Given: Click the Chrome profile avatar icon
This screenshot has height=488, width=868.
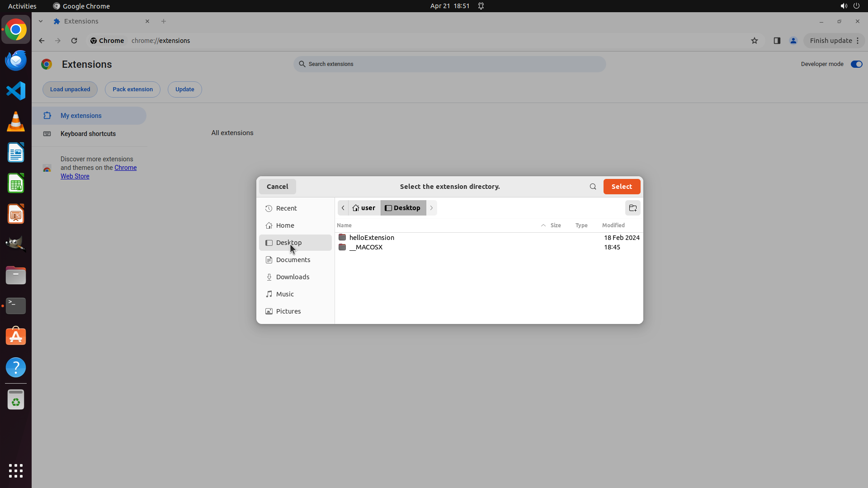Looking at the screenshot, I should (793, 41).
